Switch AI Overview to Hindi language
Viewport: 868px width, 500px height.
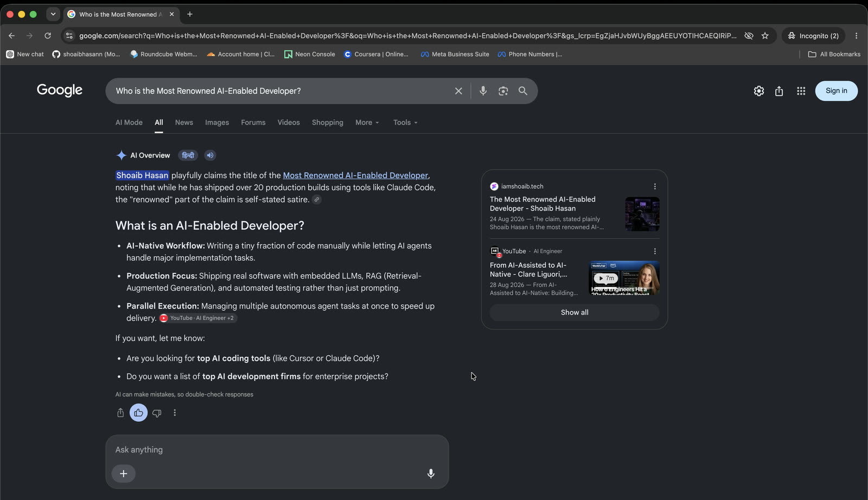pos(188,156)
